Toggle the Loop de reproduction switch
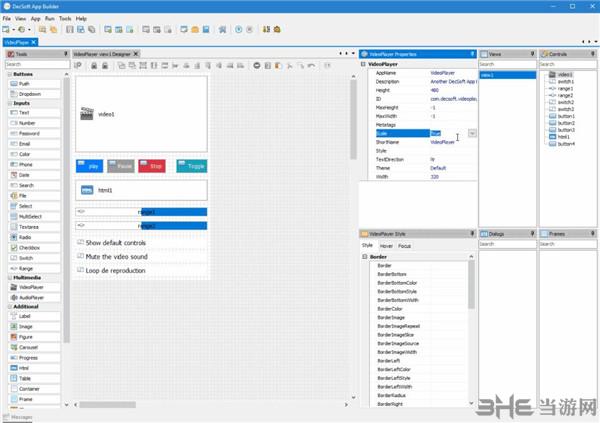Screen dimensions: 600x423 point(80,270)
